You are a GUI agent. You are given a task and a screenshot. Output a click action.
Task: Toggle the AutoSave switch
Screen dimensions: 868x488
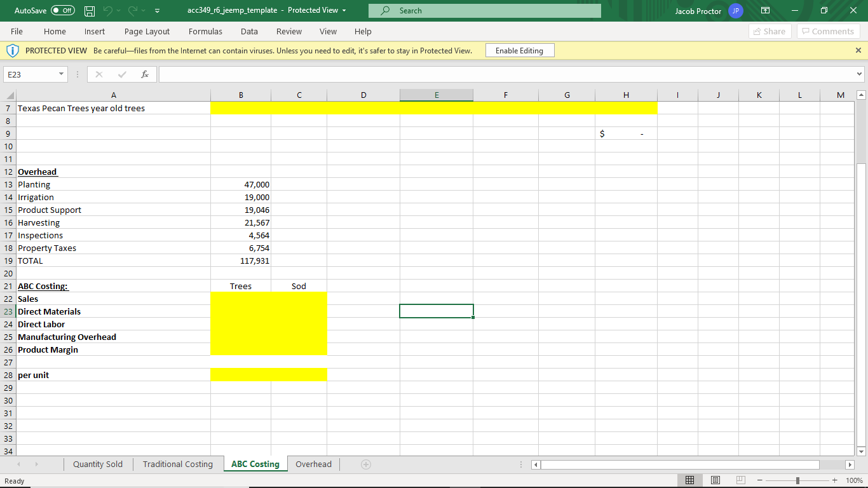(62, 11)
